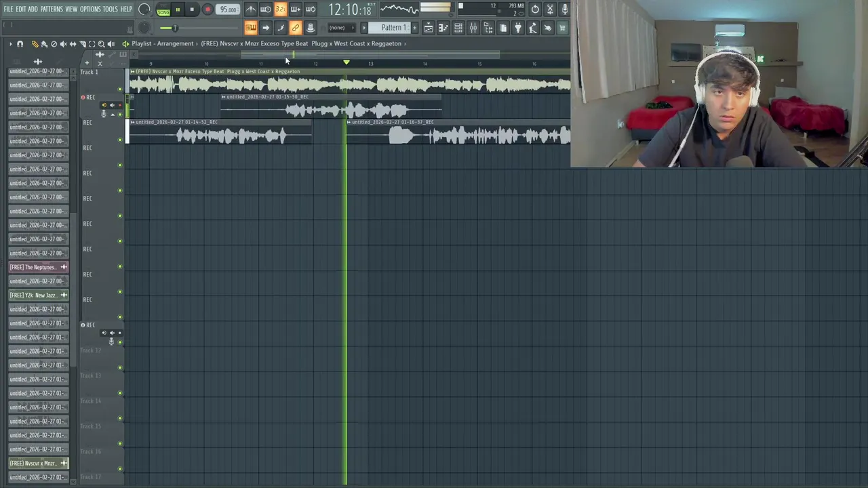Stop playback with the stop button

coord(193,10)
